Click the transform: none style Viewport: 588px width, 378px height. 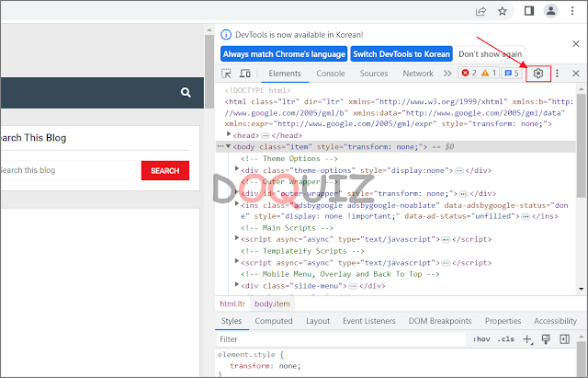266,366
